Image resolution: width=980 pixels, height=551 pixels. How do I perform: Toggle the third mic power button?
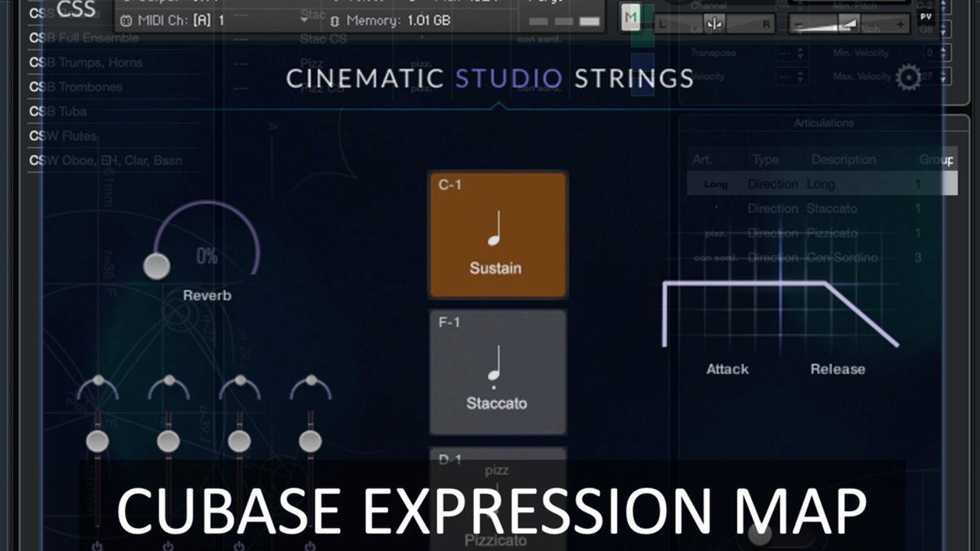pos(239,546)
